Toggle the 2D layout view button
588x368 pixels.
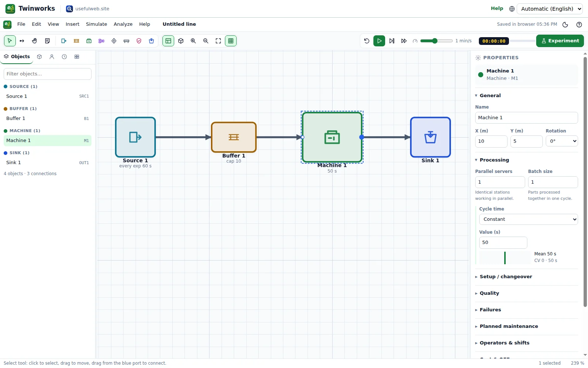[168, 41]
